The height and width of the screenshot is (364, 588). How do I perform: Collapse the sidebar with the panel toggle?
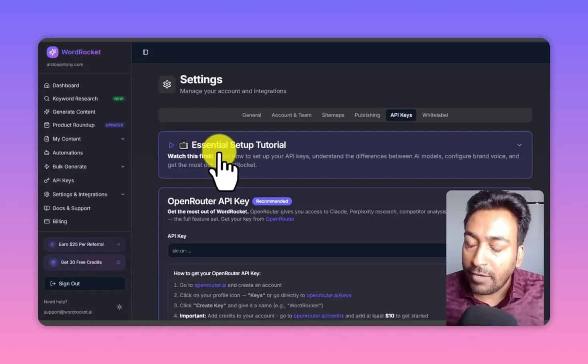pyautogui.click(x=145, y=52)
